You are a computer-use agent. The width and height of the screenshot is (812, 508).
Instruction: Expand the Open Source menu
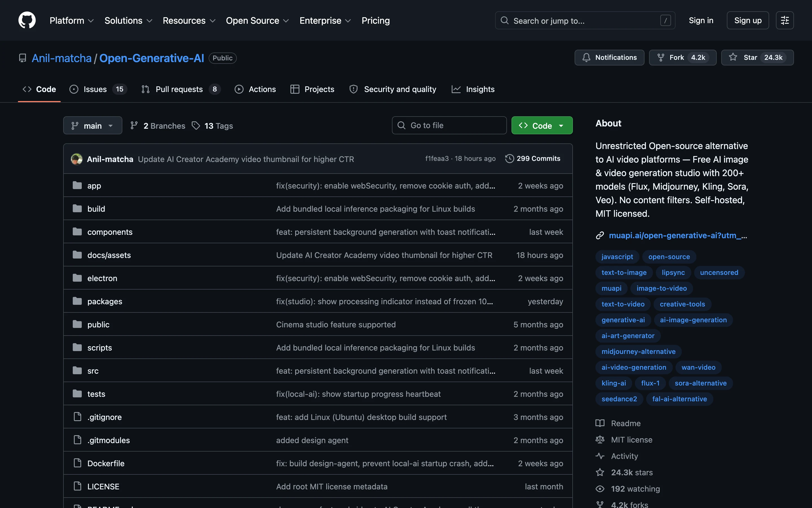pyautogui.click(x=257, y=21)
